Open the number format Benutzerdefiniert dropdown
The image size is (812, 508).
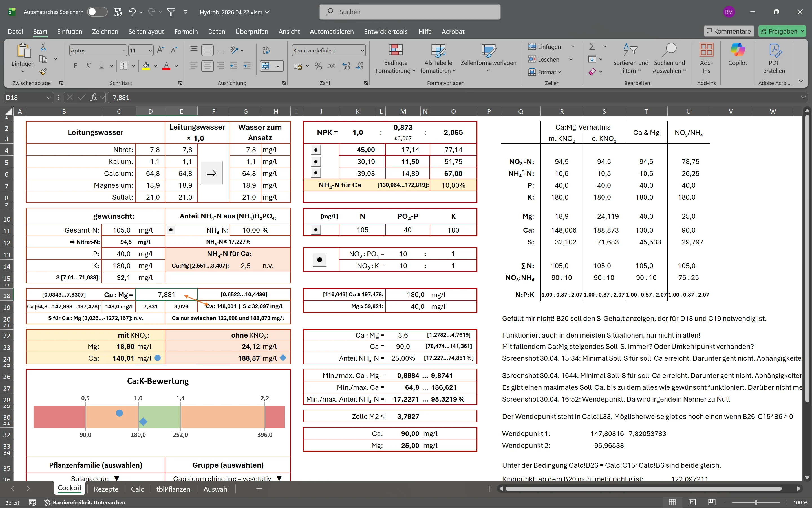tap(362, 51)
